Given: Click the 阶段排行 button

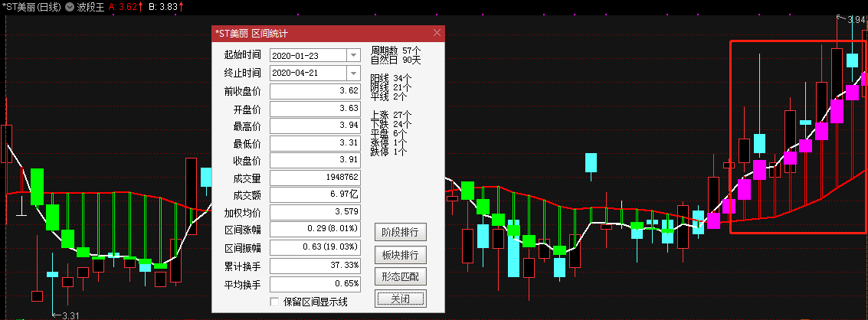Looking at the screenshot, I should click(400, 232).
